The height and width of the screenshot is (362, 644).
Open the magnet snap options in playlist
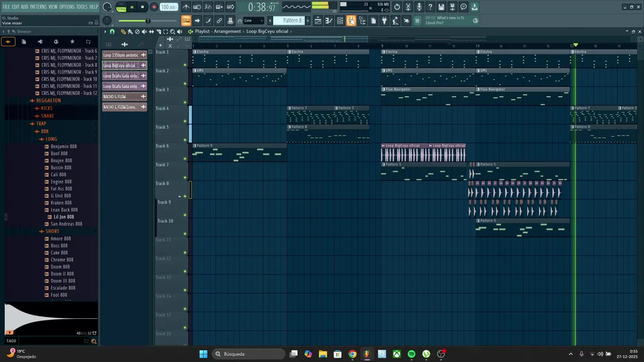coord(112,31)
